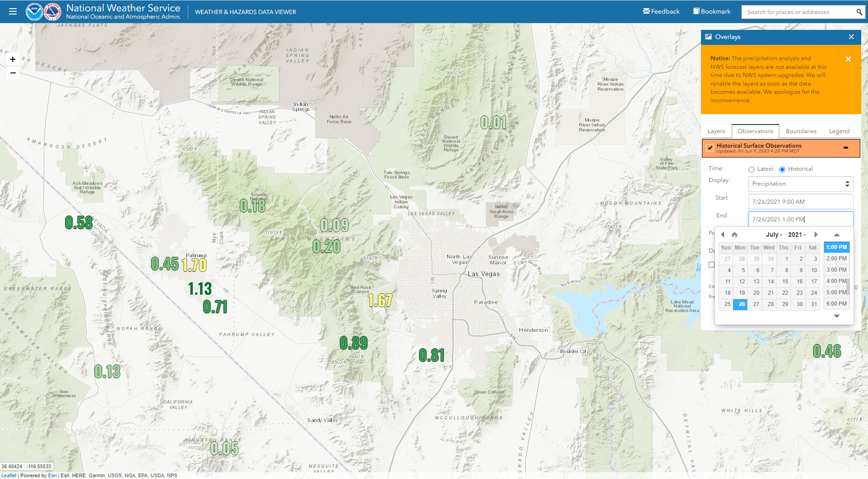Click the Feedback link
The height and width of the screenshot is (479, 868).
[661, 11]
